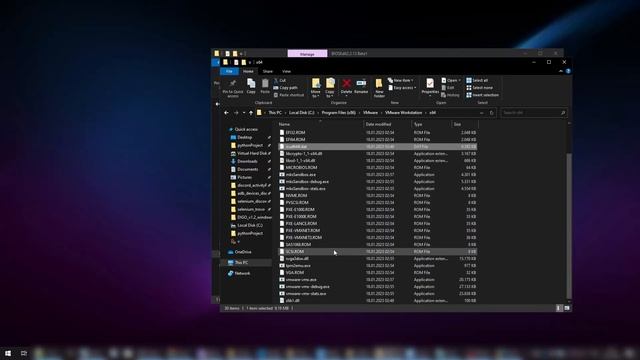This screenshot has width=640, height=360.
Task: Click the Properties checkmark icon
Action: 430,83
